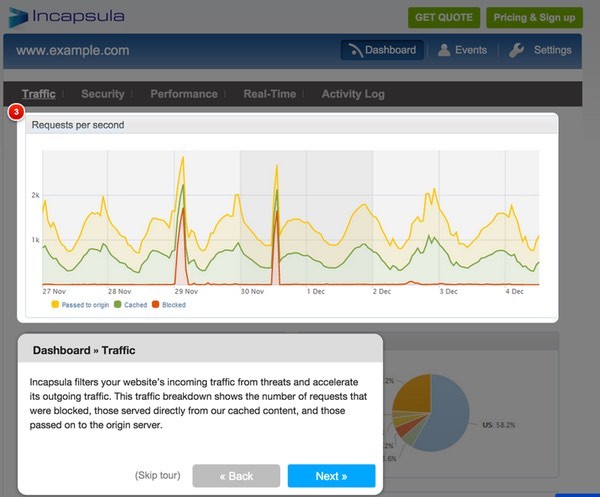The height and width of the screenshot is (497, 600).
Task: Click the Dashboard » Traffic tour heading
Action: pyautogui.click(x=84, y=350)
